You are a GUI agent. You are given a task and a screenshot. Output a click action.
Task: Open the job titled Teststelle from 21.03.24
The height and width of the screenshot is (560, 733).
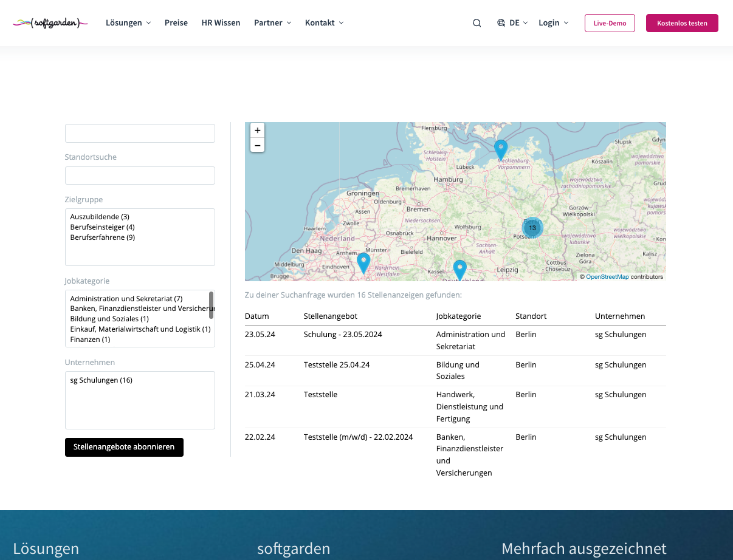320,395
